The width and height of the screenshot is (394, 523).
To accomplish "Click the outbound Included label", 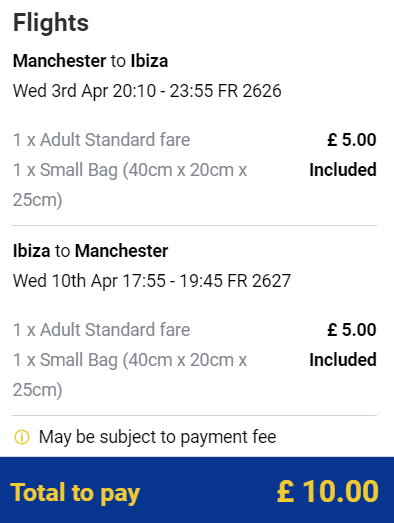I will [343, 170].
